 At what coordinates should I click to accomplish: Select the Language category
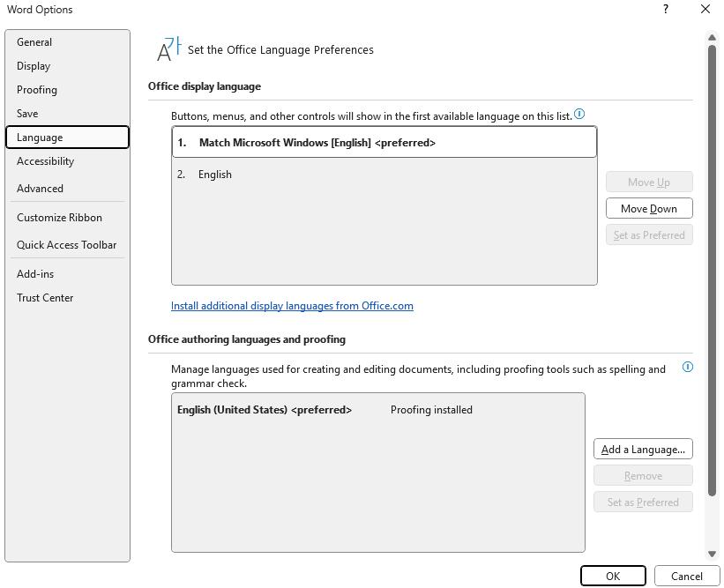coord(67,137)
